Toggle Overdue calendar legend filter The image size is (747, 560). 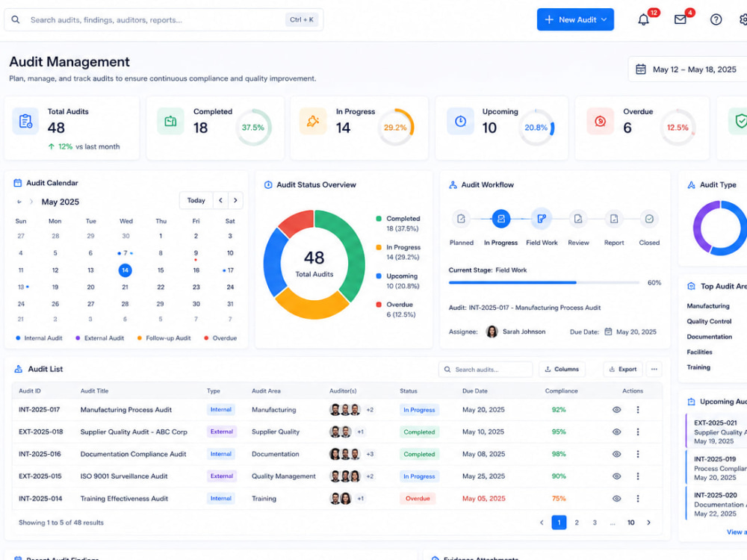(x=220, y=338)
